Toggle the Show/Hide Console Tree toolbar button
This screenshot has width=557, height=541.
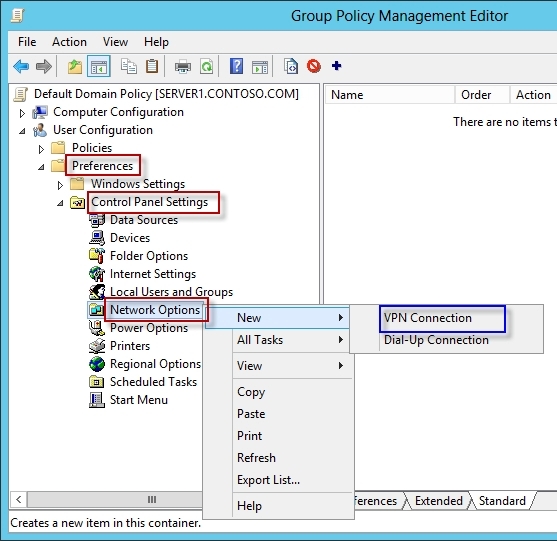pos(99,66)
